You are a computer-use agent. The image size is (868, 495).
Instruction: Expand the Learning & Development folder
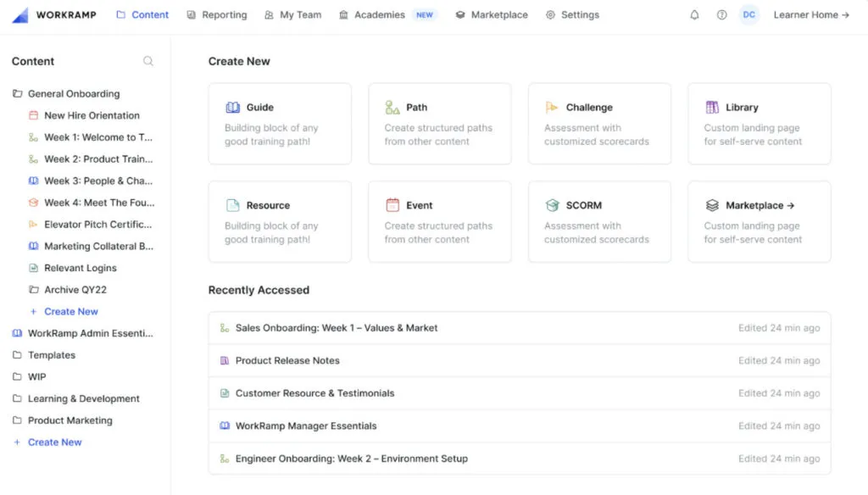(x=75, y=398)
